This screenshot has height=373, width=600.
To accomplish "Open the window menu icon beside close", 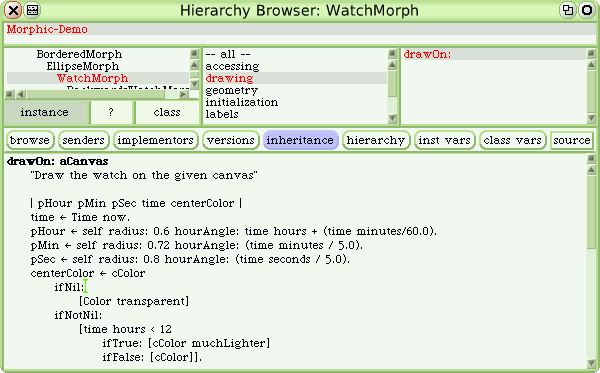I will tap(33, 10).
